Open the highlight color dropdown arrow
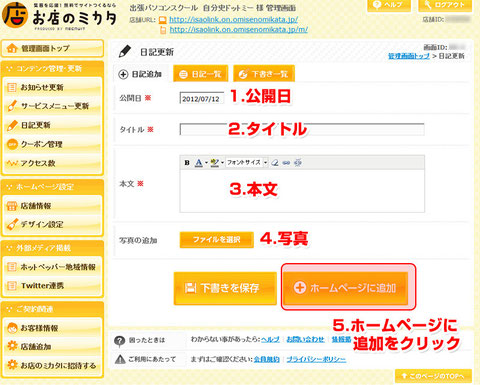 click(222, 163)
